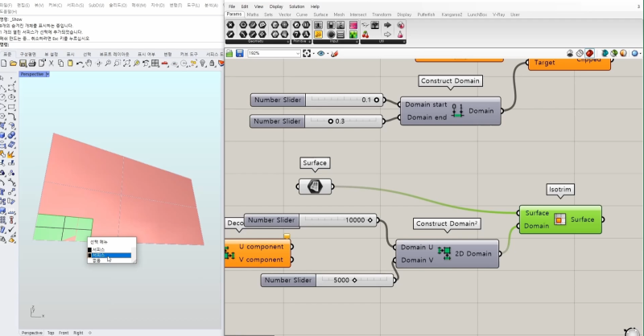The width and height of the screenshot is (644, 336).
Task: Select the Front viewport tab
Action: [x=64, y=333]
